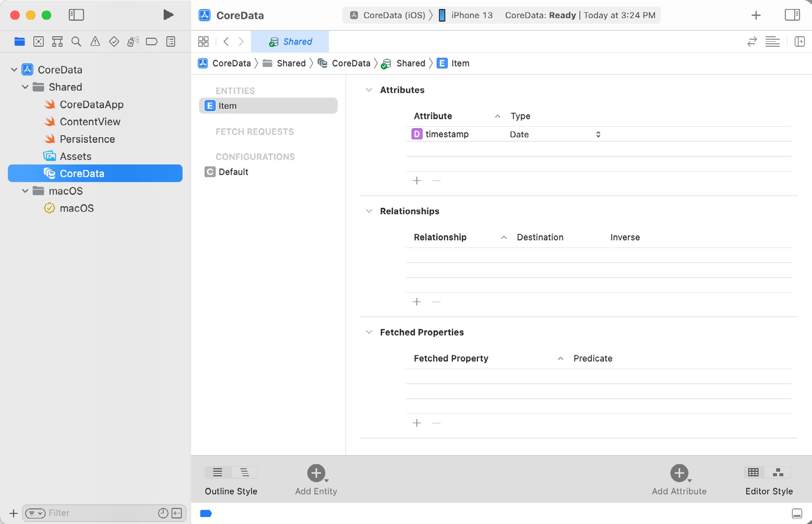Screen dimensions: 812x524
Task: Run the project with the Play button
Action: point(169,15)
